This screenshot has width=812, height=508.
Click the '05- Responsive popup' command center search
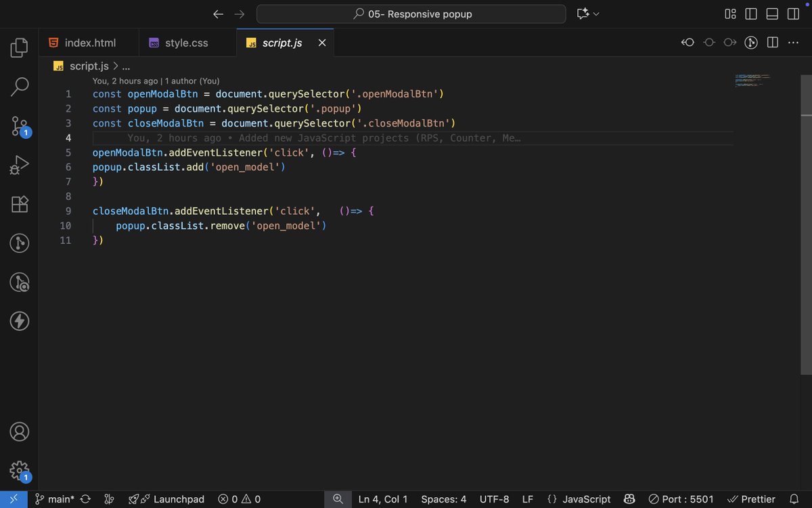point(411,14)
